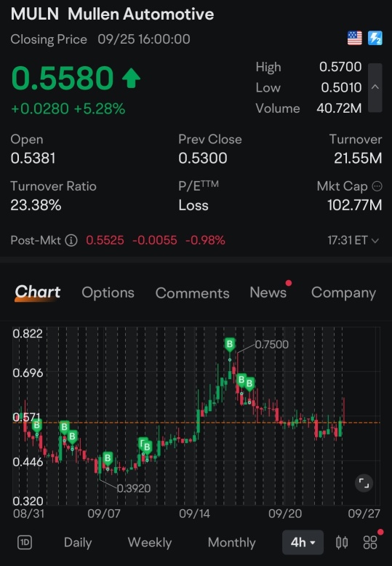Tap the Prev Close 0.5300 value

coord(202,158)
